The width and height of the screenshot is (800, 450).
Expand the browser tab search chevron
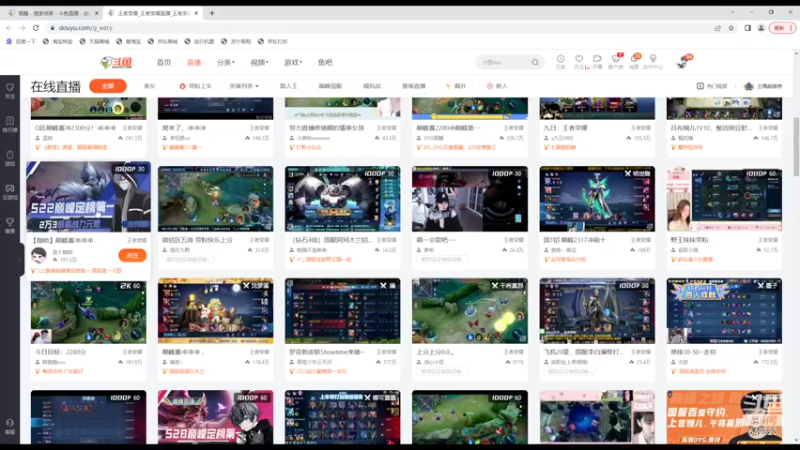pyautogui.click(x=733, y=12)
